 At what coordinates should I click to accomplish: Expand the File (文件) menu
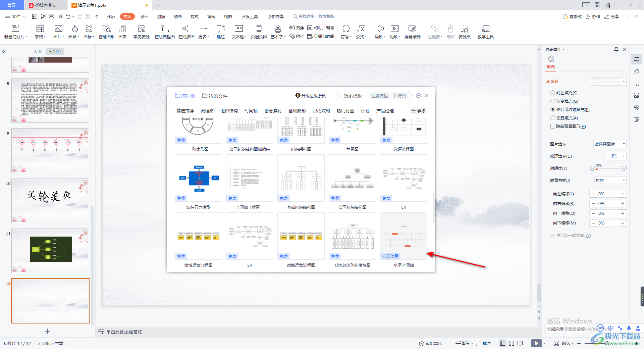[x=15, y=16]
